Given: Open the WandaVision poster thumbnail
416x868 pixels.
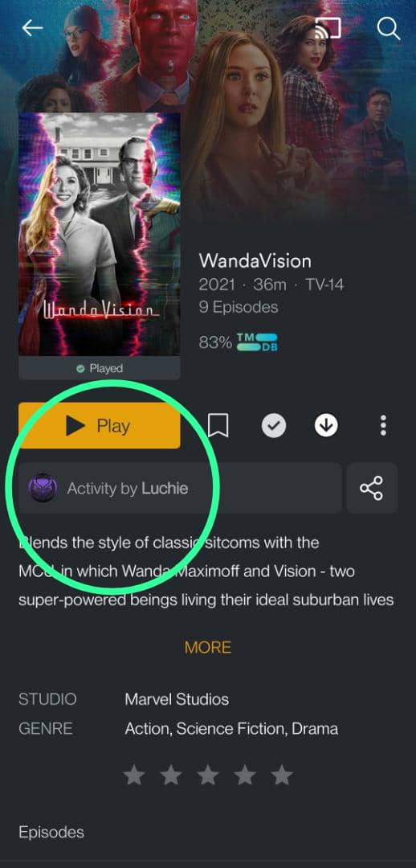Looking at the screenshot, I should [100, 234].
